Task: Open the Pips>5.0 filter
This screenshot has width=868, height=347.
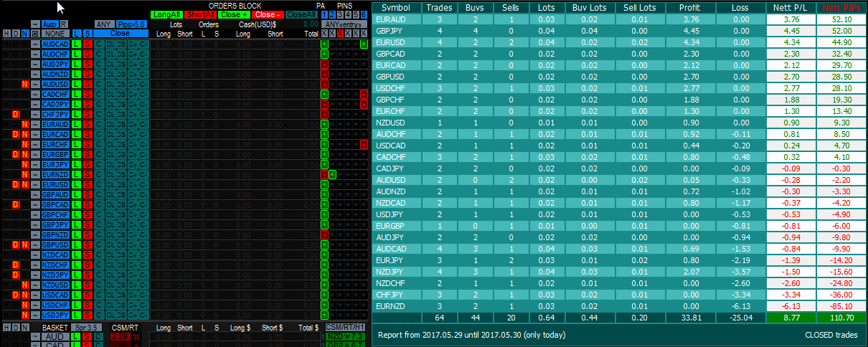Action: (132, 24)
